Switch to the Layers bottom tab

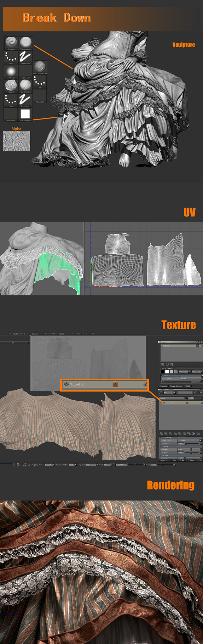click(165, 460)
